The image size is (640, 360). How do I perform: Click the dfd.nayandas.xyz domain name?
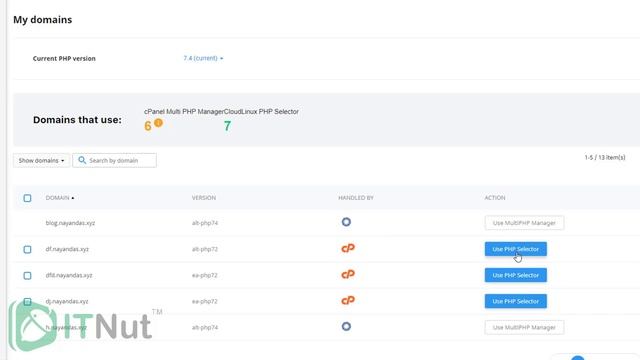click(x=69, y=275)
